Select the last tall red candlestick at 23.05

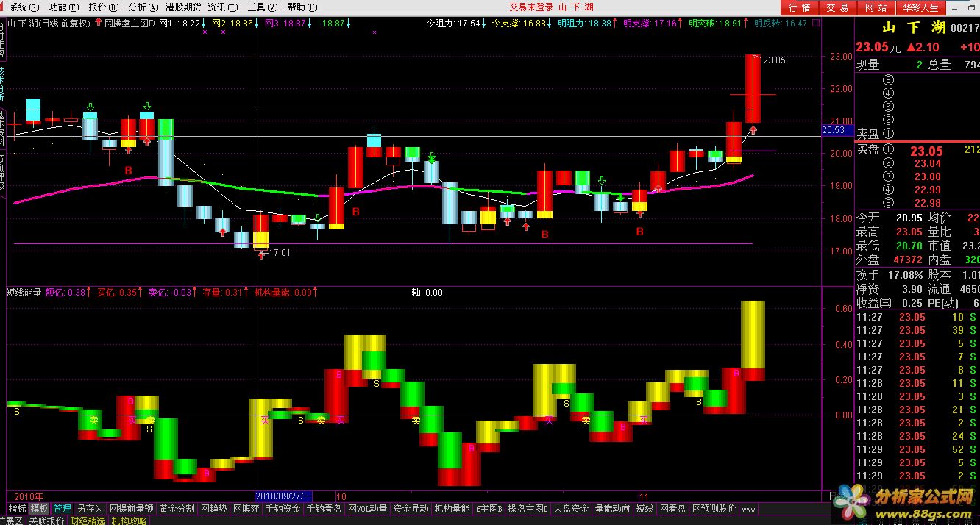click(x=753, y=88)
